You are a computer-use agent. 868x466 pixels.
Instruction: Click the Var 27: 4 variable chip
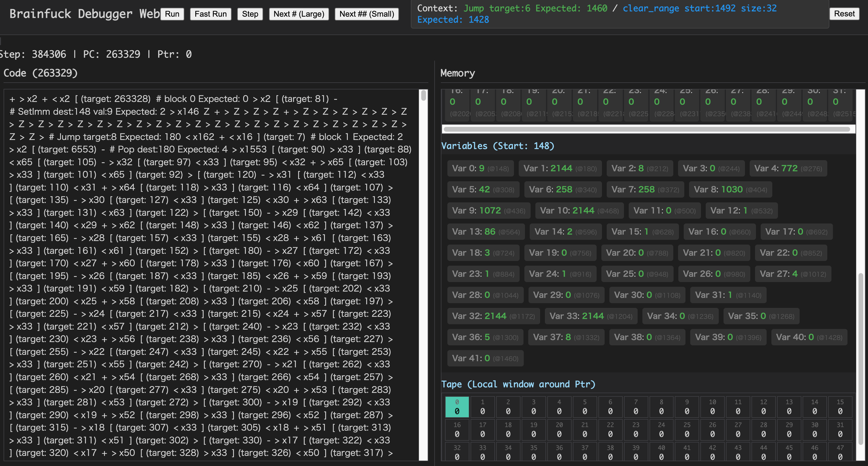tap(792, 274)
